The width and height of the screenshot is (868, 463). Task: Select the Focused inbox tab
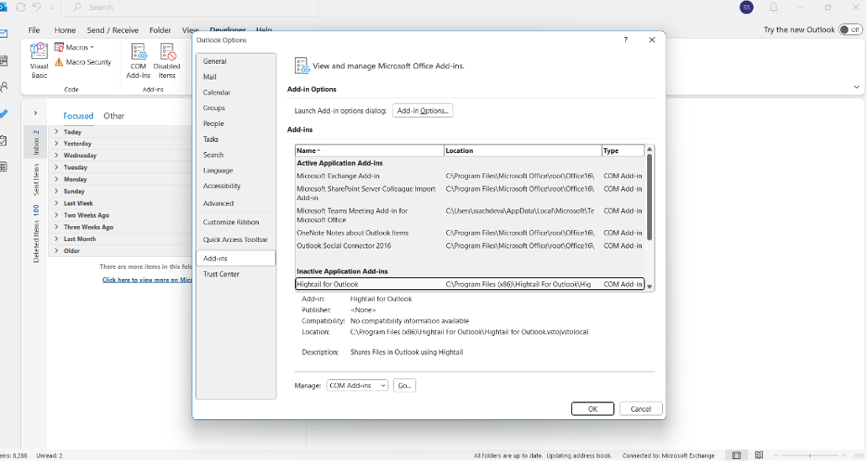78,116
